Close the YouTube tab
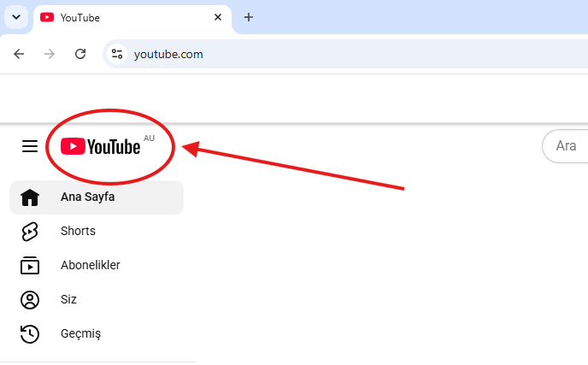Image resolution: width=588 pixels, height=365 pixels. [x=218, y=17]
